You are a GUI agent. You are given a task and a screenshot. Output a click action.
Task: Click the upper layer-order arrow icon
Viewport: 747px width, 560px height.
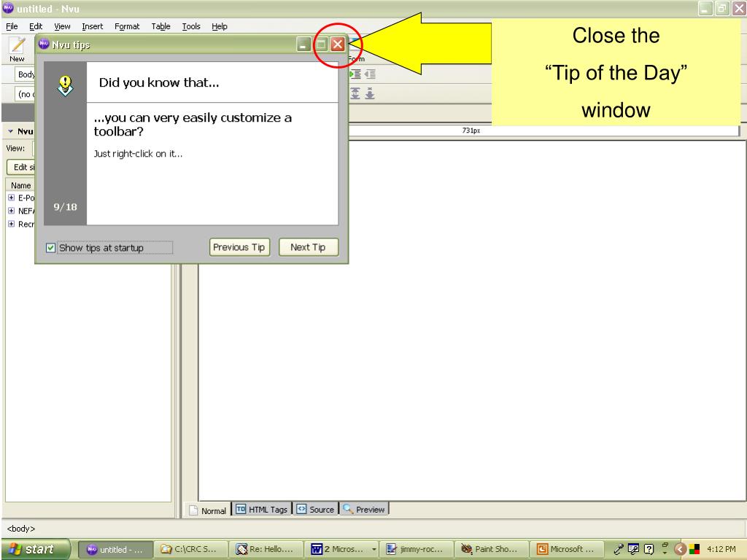pyautogui.click(x=355, y=93)
